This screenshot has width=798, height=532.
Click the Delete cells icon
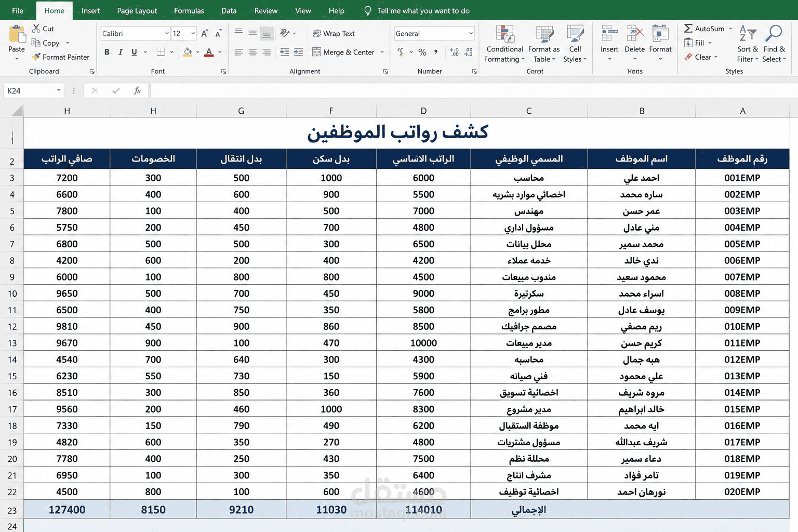(634, 33)
